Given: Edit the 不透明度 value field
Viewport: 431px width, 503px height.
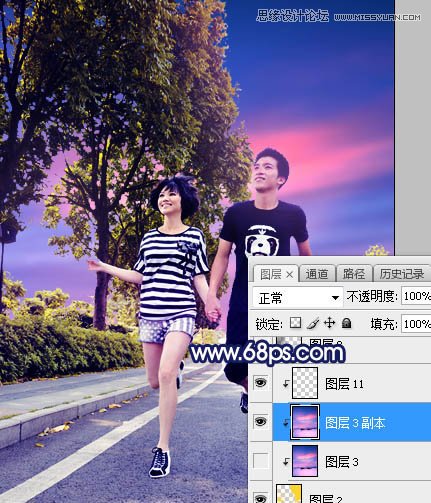Looking at the screenshot, I should (416, 296).
